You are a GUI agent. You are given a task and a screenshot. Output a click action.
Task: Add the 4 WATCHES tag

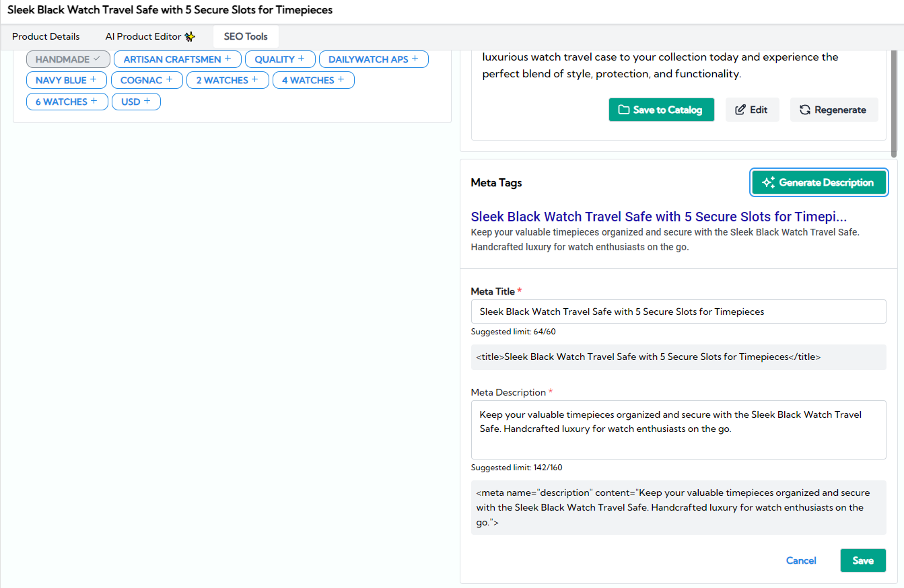click(314, 80)
